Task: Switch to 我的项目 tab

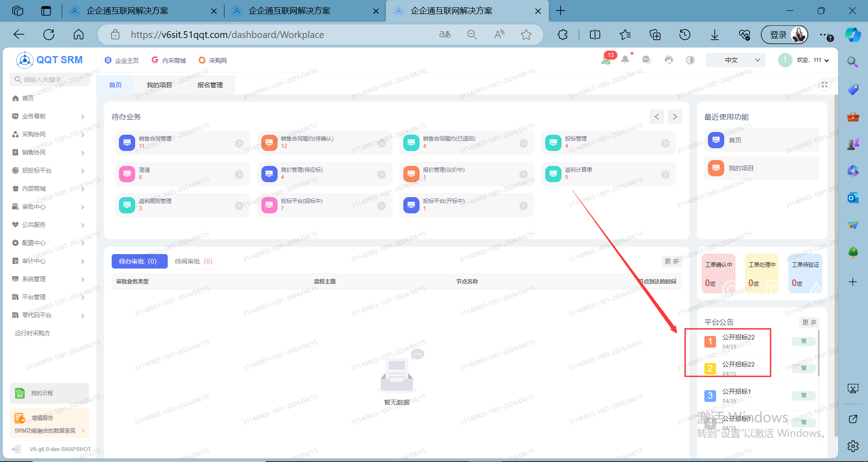Action: pos(160,85)
